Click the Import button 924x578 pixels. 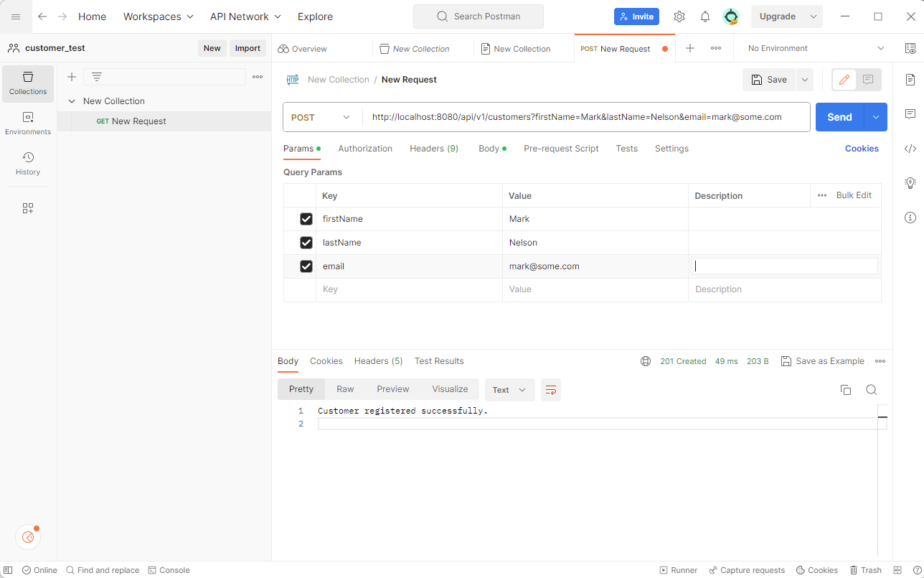pos(247,48)
